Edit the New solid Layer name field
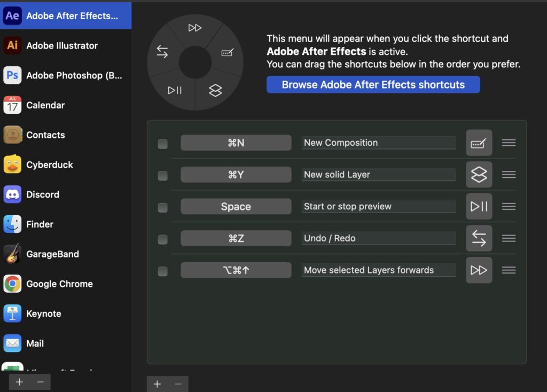547x392 pixels. (379, 175)
